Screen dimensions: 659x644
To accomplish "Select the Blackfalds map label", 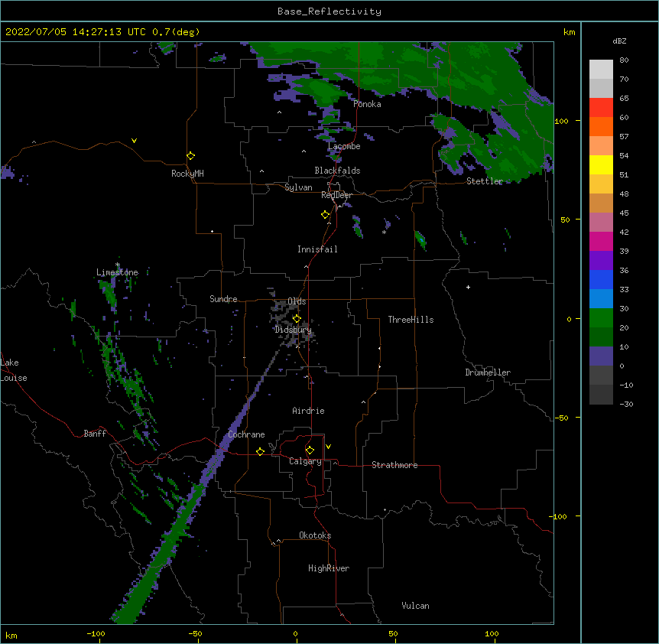I will (337, 171).
